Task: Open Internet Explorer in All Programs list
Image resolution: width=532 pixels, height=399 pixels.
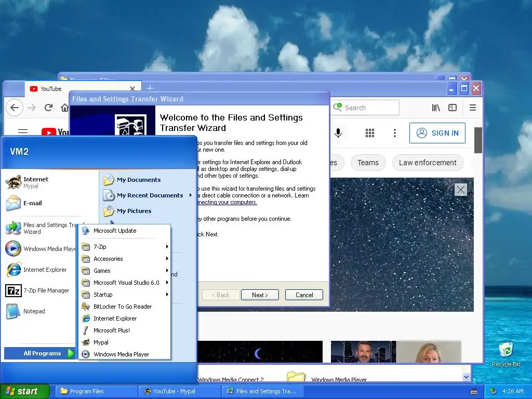Action: (125, 318)
